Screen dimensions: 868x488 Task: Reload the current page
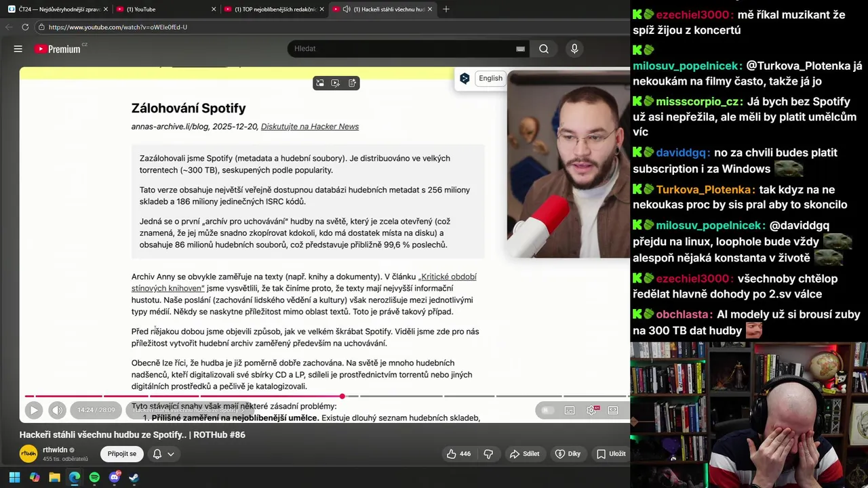[x=25, y=27]
